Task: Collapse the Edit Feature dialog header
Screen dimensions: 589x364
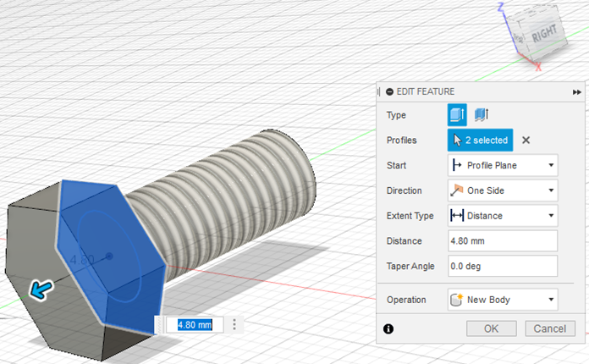Action: click(389, 91)
